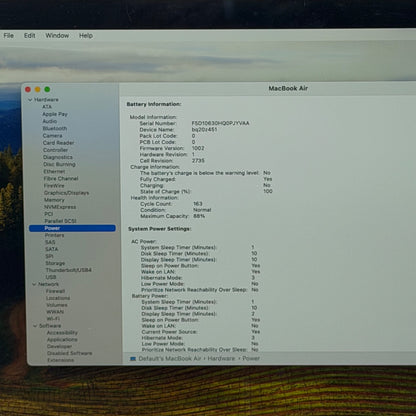Select Applications under Software
This screenshot has width=416, height=416.
(62, 339)
